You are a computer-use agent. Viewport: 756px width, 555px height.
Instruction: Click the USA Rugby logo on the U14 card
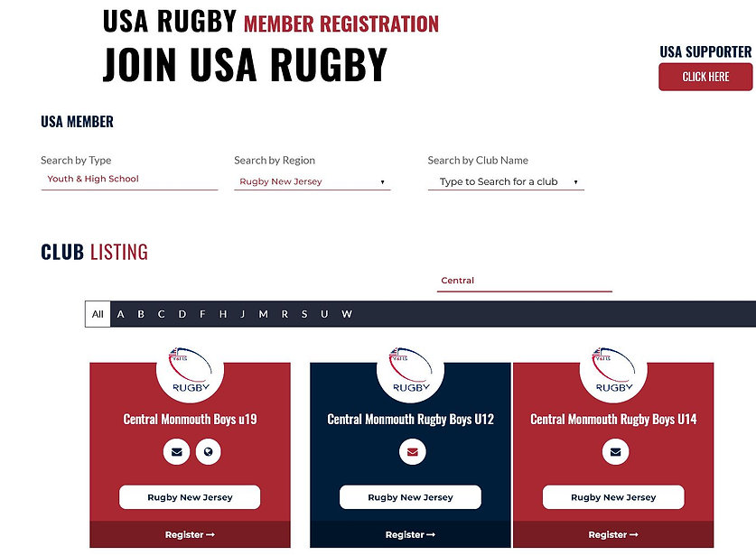click(613, 370)
